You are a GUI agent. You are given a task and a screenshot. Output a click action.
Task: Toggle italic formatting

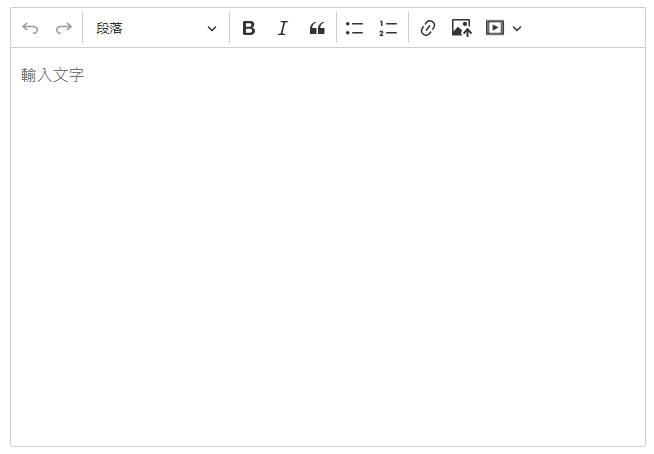click(282, 28)
